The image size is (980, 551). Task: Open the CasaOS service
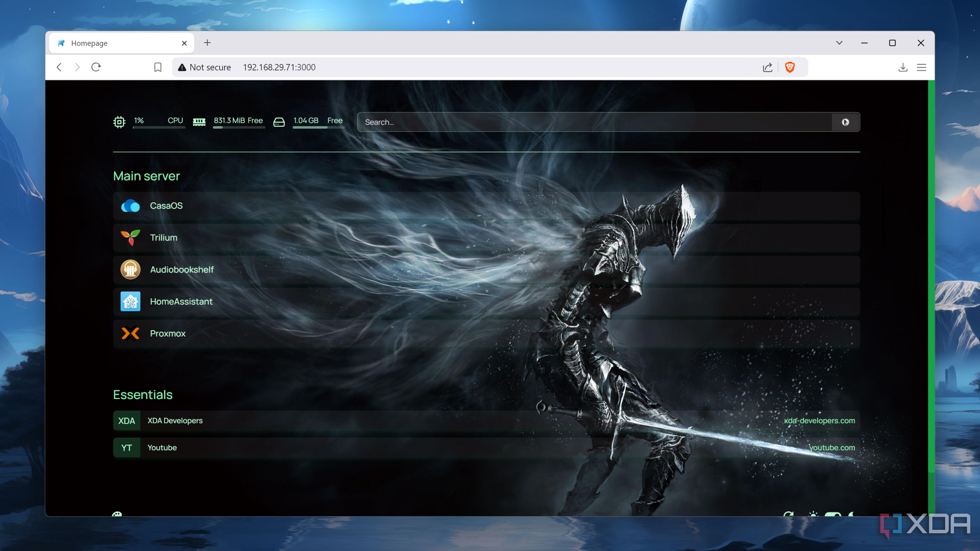pyautogui.click(x=166, y=206)
